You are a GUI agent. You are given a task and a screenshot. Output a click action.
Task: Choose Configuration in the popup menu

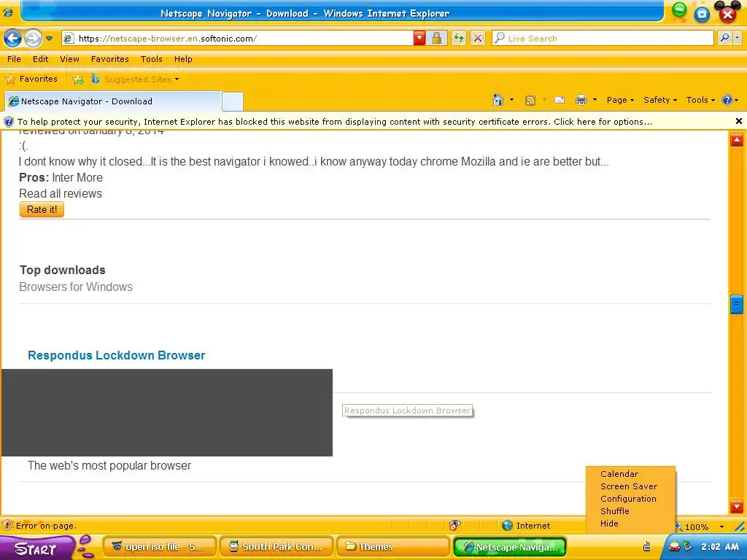pos(628,499)
